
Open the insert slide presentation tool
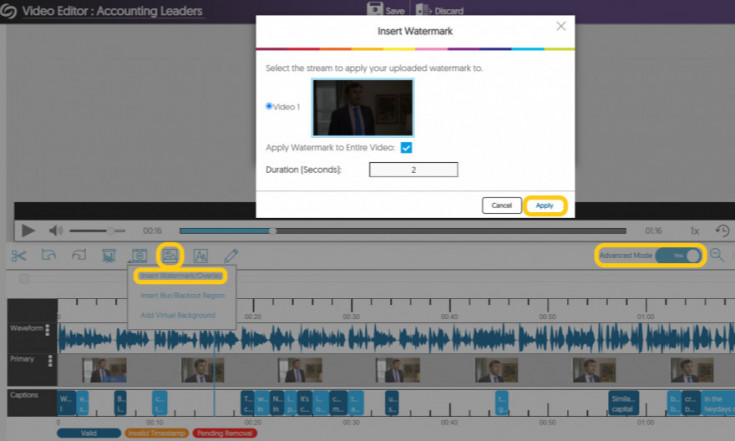(109, 256)
